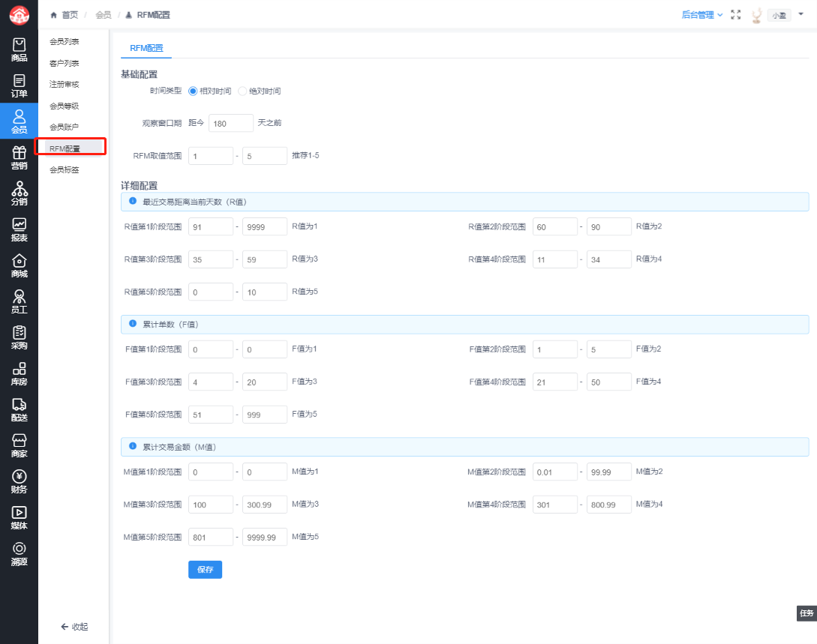Click the 保存 save button
Viewport: 817px width, 644px height.
coord(205,570)
